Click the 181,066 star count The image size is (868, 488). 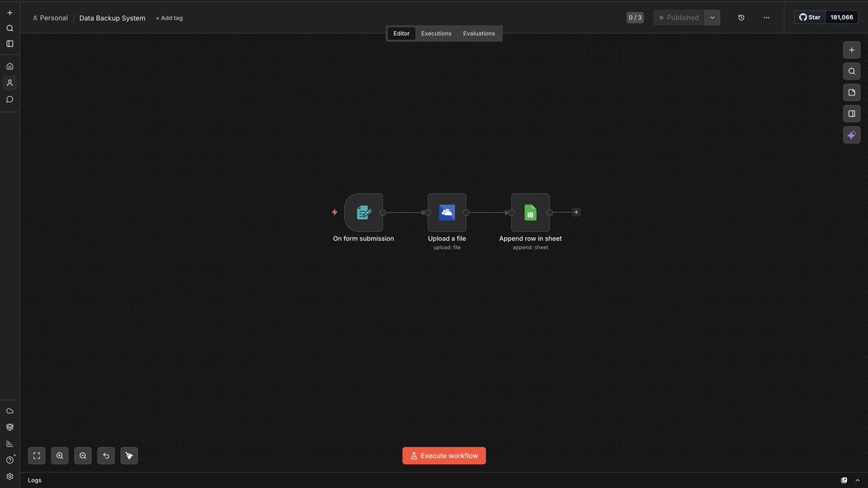(x=842, y=17)
